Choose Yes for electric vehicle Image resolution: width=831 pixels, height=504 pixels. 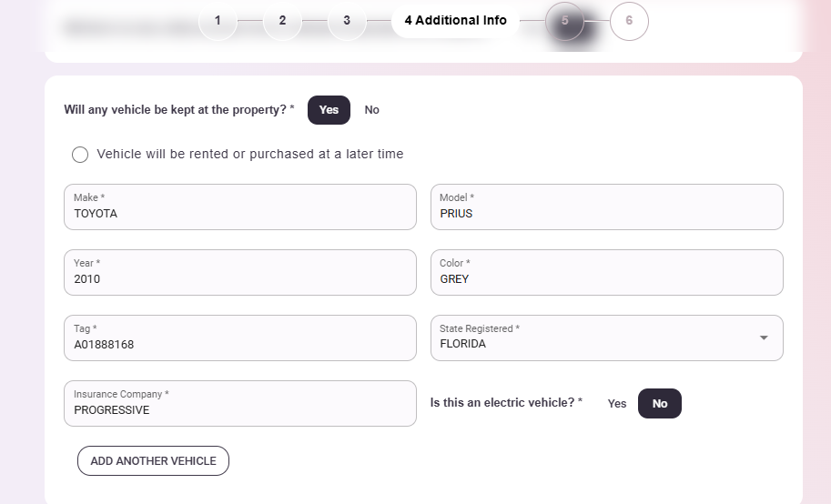[617, 404]
